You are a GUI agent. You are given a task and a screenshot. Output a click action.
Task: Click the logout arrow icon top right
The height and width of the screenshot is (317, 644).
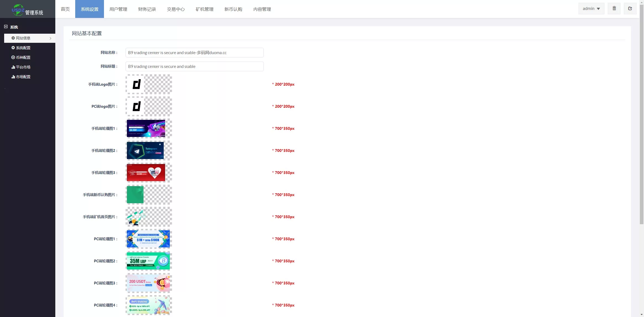[630, 9]
